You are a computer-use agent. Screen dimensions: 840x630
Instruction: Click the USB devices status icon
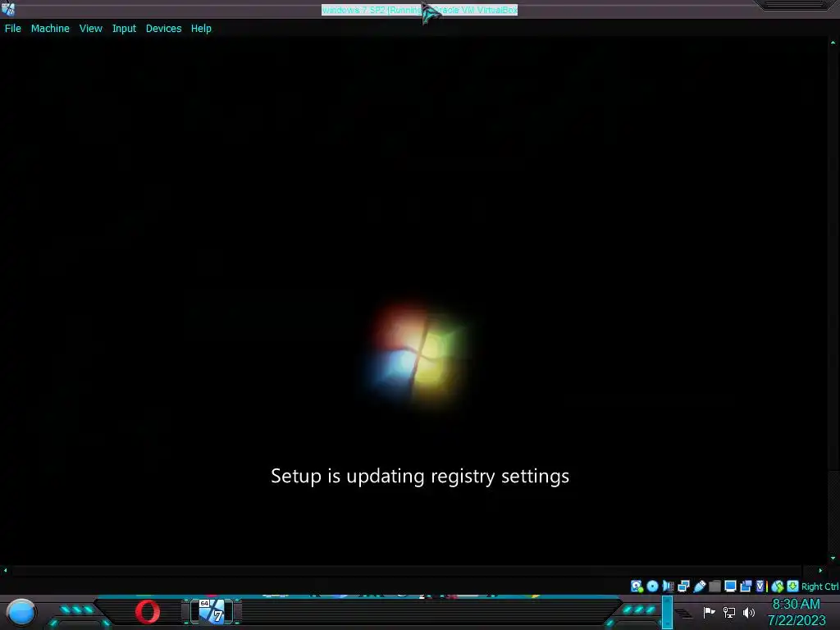coord(699,586)
